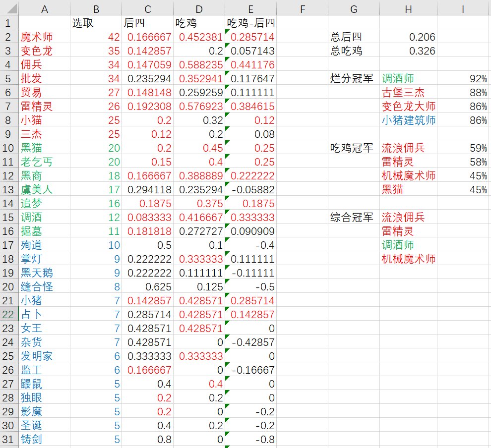
Task: Click value -0.8 in column E
Action: coord(251,439)
